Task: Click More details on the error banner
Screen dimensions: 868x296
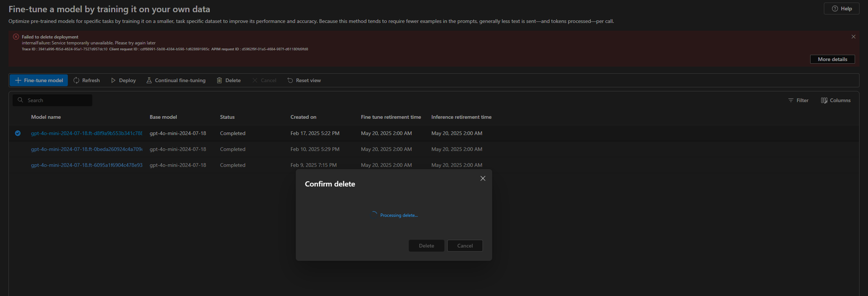Action: [832, 59]
